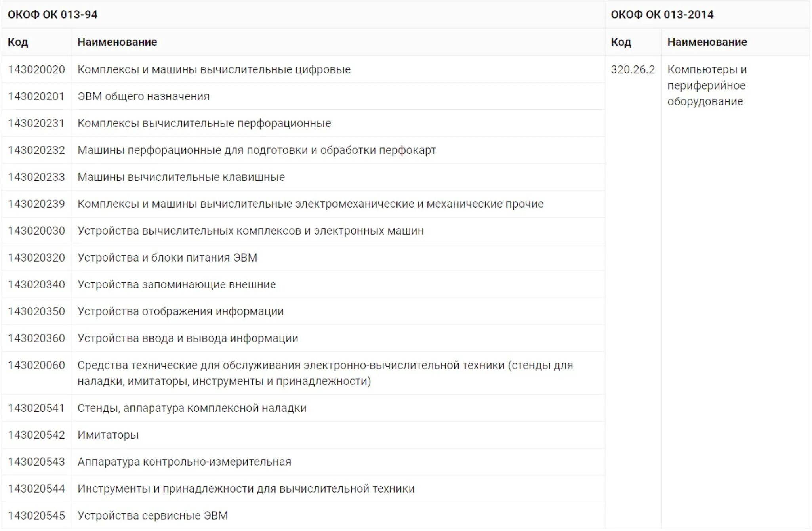Select code 143020545 cell
812x531 pixels.
pos(36,516)
